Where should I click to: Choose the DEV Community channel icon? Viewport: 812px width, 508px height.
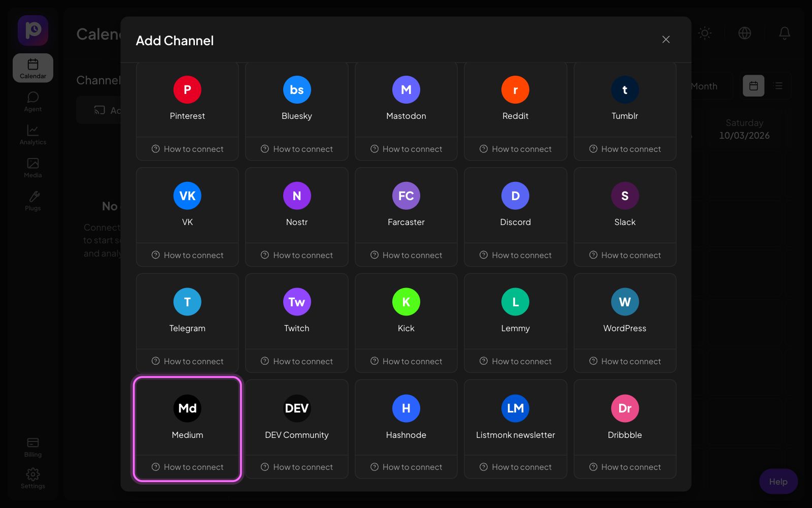point(297,408)
